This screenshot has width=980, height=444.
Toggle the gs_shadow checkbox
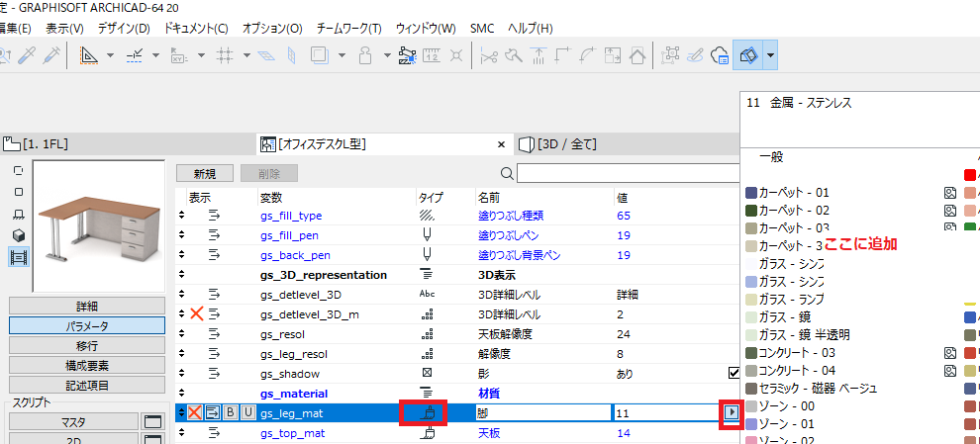pyautogui.click(x=734, y=373)
